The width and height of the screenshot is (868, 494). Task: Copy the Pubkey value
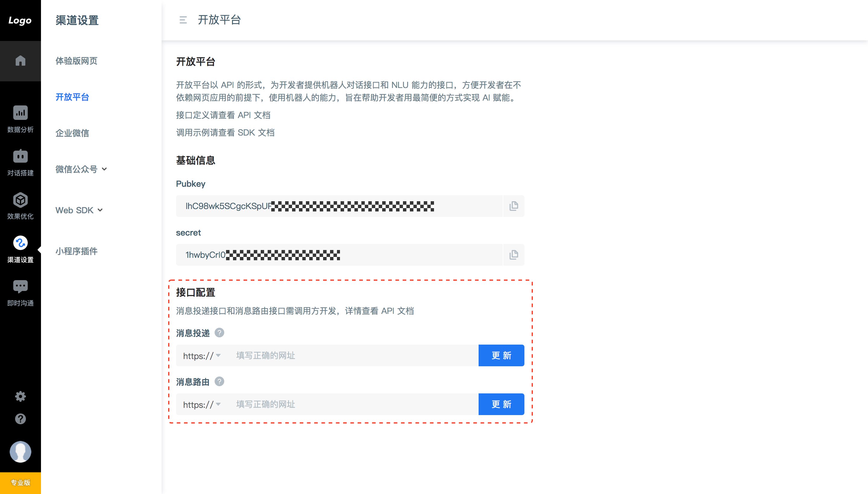click(x=514, y=206)
